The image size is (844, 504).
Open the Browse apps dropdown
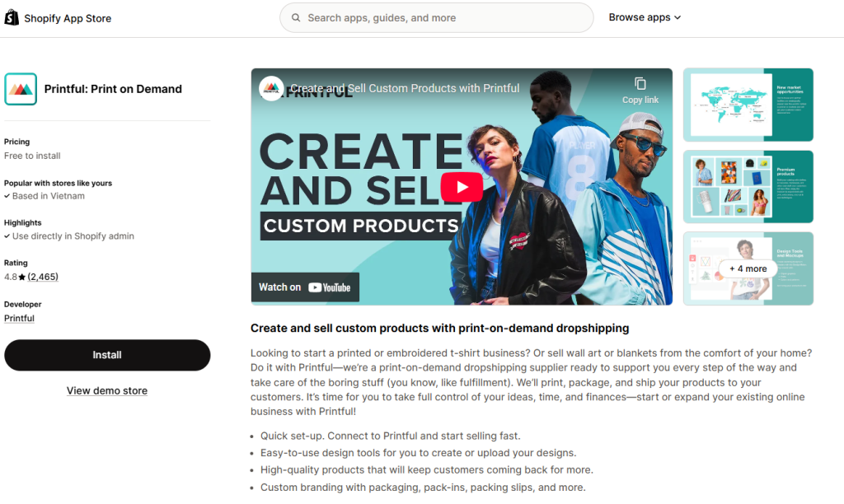click(644, 16)
